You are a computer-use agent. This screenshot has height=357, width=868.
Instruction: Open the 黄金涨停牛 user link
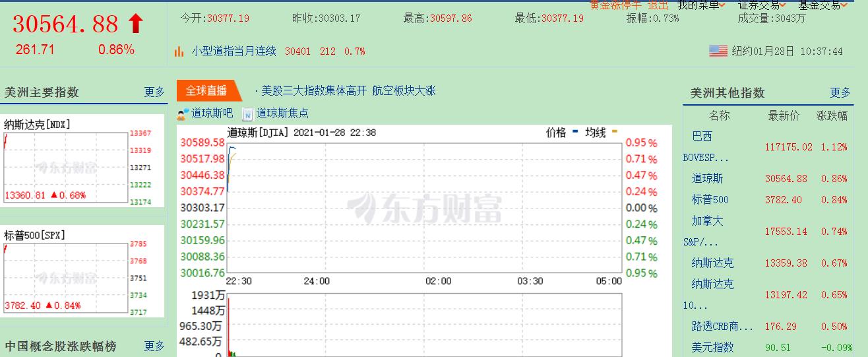coord(615,5)
